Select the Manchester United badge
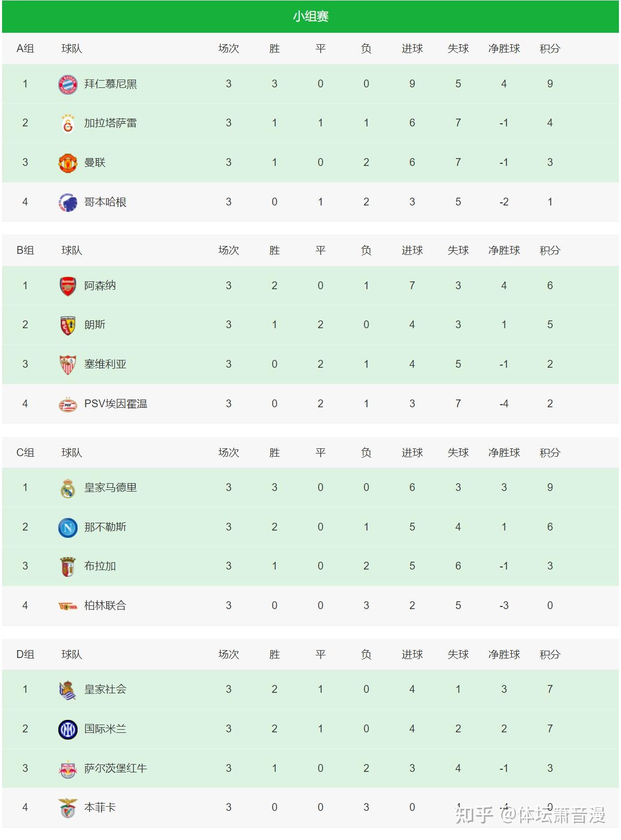 (68, 163)
